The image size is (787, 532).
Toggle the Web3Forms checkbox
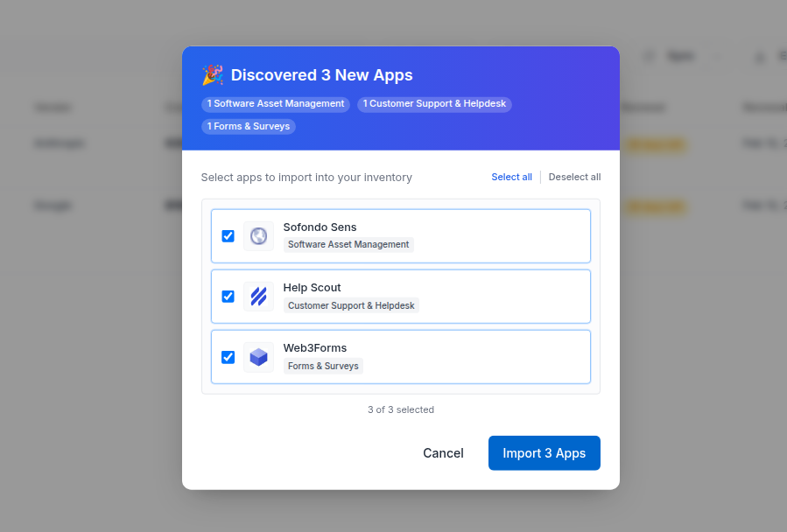228,357
